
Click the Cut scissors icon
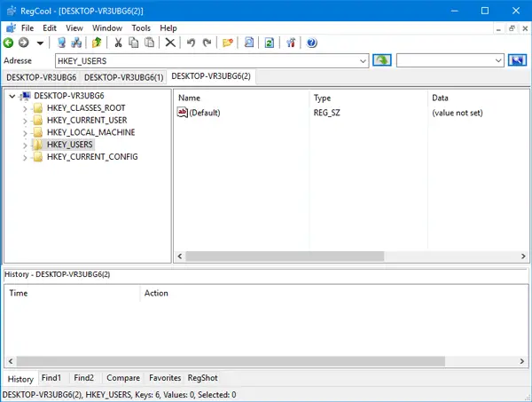coord(117,43)
